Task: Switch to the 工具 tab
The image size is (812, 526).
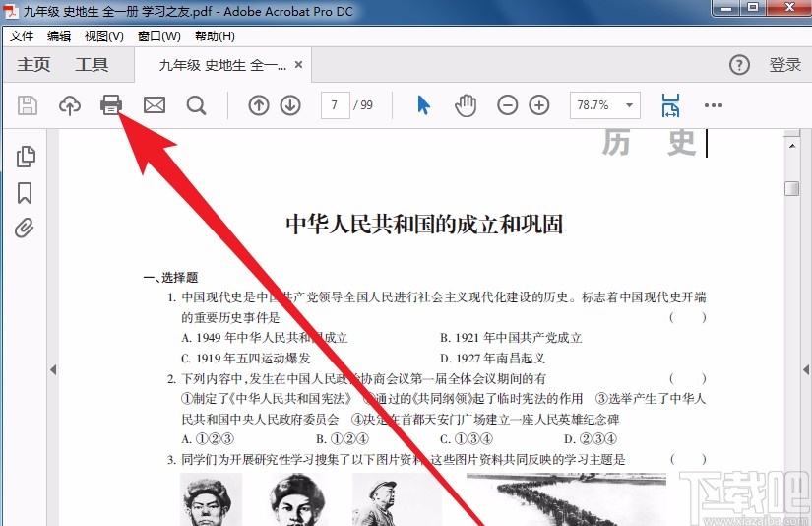Action: click(x=92, y=65)
